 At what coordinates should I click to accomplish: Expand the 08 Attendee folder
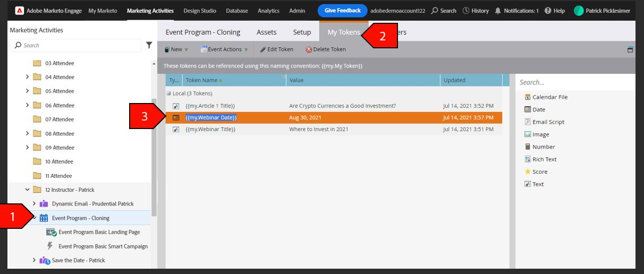click(28, 133)
